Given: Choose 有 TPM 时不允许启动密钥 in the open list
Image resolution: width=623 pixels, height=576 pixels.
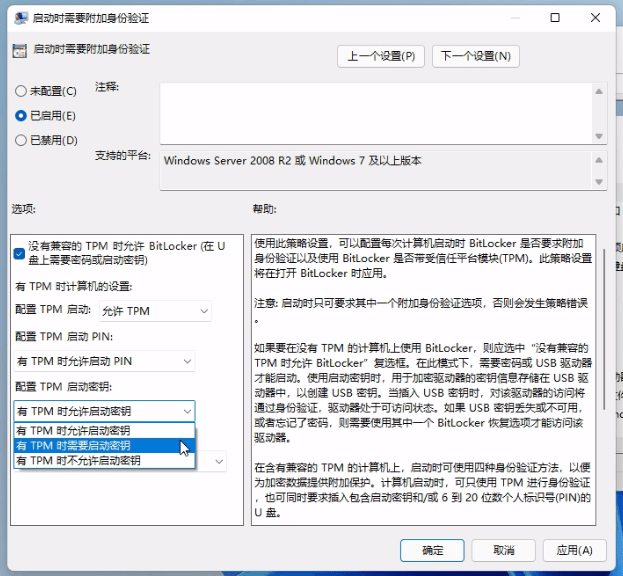Looking at the screenshot, I should tap(104, 461).
